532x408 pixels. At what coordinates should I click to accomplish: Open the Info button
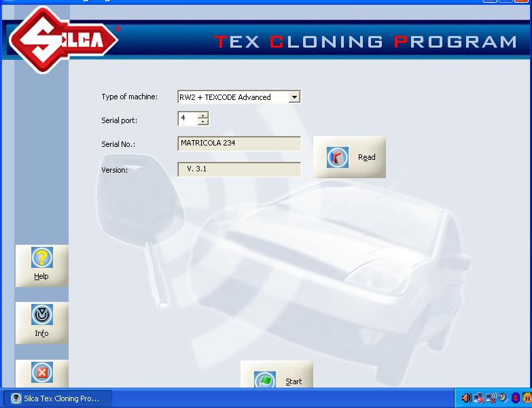point(41,323)
